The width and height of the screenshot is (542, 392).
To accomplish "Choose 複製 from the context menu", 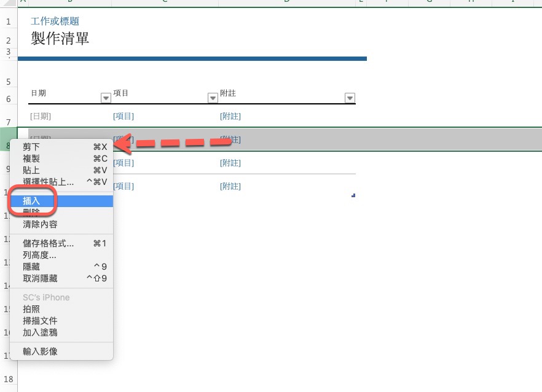I will [61, 159].
